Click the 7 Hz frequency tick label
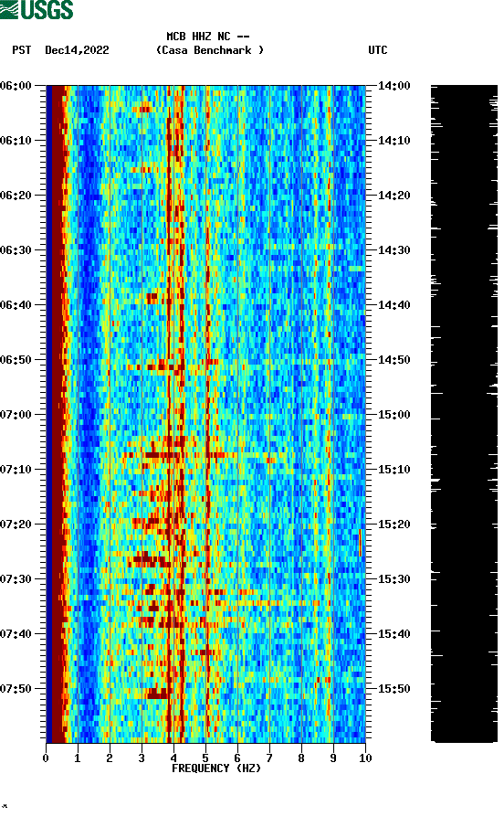Viewport: 504px width, 816px height. [x=269, y=758]
